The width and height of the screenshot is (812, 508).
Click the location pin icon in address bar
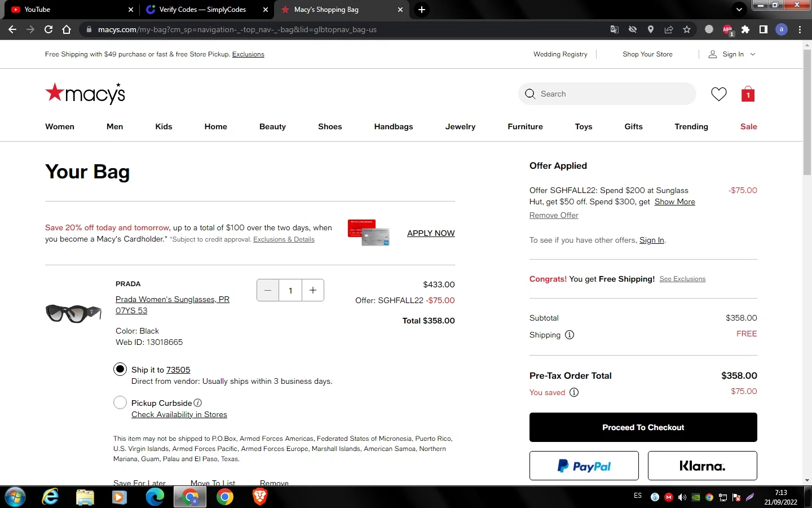click(x=651, y=29)
